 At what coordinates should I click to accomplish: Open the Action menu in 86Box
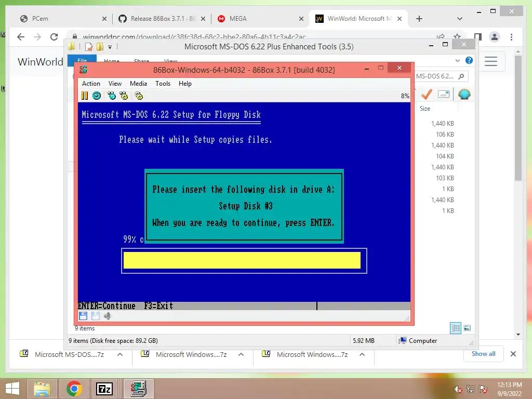[x=91, y=84]
